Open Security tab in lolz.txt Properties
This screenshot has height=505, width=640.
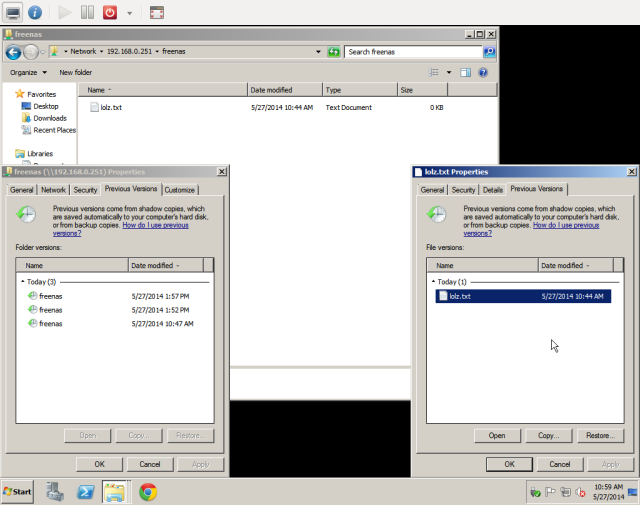(x=463, y=190)
